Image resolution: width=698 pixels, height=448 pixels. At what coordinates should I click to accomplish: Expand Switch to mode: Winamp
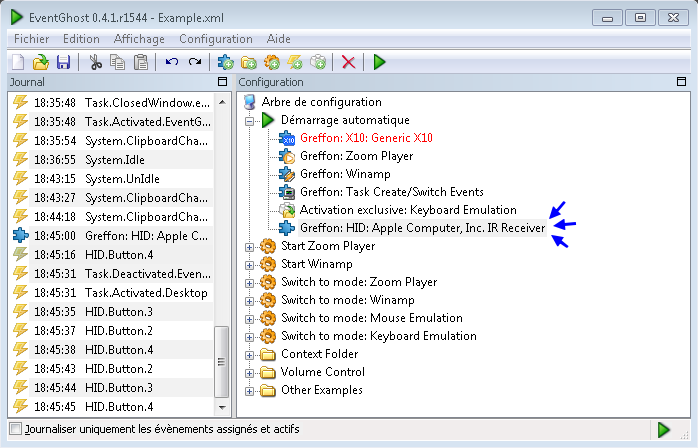pyautogui.click(x=250, y=301)
